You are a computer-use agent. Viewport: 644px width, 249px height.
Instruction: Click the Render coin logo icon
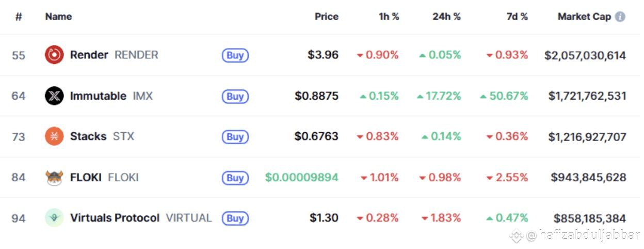[x=54, y=55]
